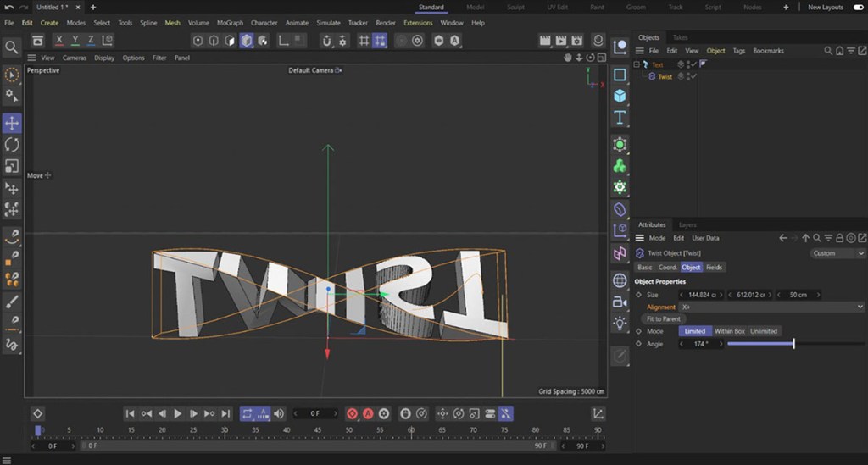Image resolution: width=868 pixels, height=465 pixels.
Task: Click the Text spline icon in the palette
Action: [620, 118]
